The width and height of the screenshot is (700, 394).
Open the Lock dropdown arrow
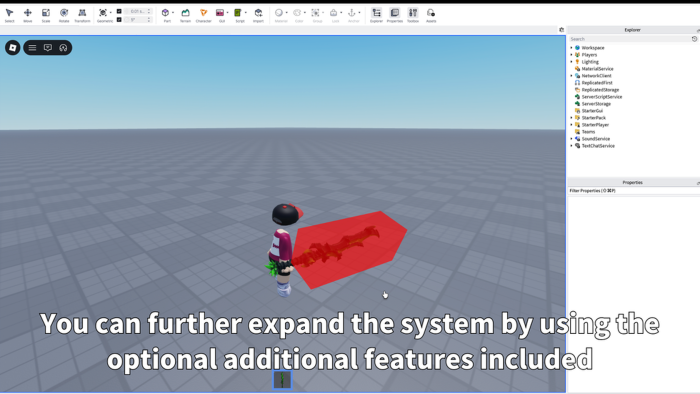coord(342,13)
